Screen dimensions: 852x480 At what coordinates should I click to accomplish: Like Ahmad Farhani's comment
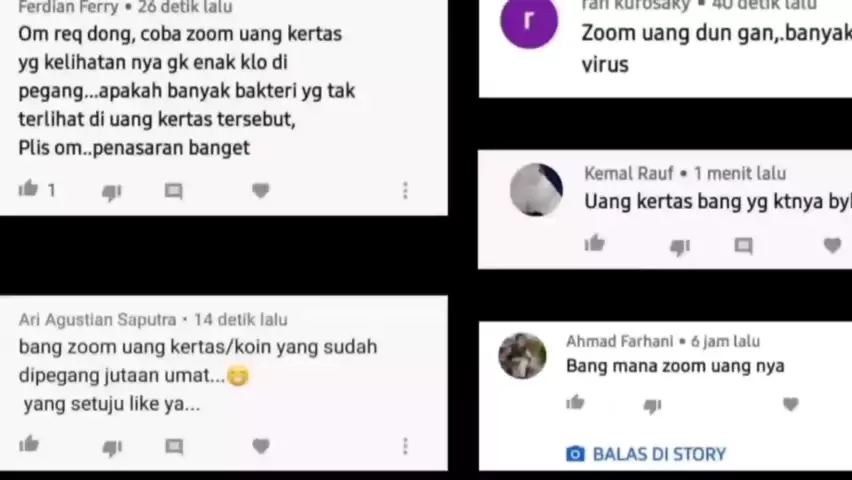[x=575, y=402]
